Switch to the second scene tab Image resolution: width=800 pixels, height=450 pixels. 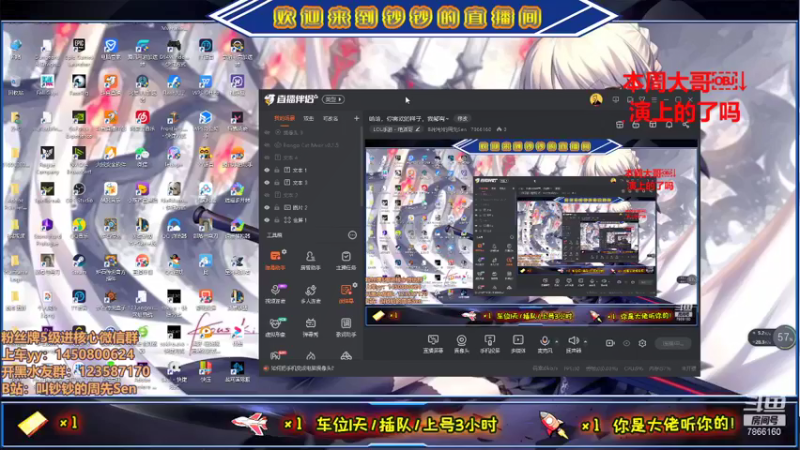point(309,118)
